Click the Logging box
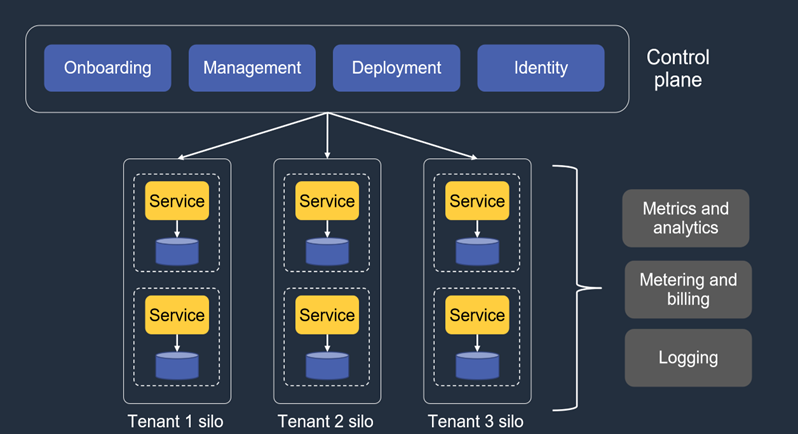Image resolution: width=798 pixels, height=434 pixels. click(x=688, y=358)
